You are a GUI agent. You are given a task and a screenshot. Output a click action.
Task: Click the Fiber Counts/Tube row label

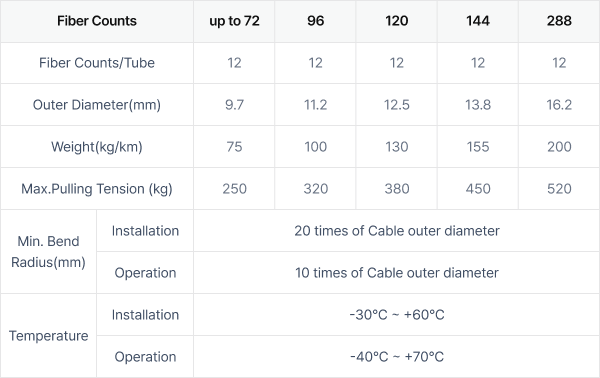[x=97, y=63]
